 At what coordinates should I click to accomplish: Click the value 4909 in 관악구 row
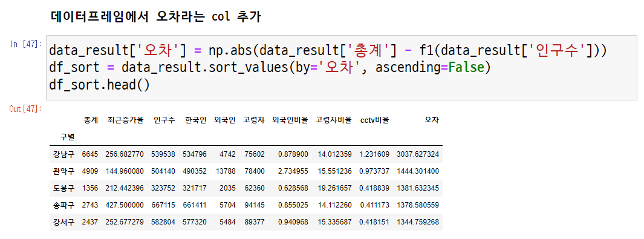[90, 171]
